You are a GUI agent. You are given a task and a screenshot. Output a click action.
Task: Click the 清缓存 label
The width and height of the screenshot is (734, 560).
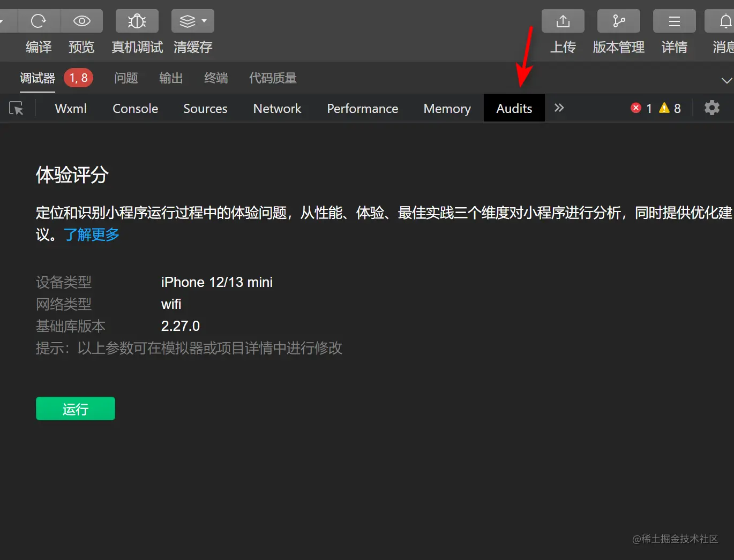click(x=193, y=47)
